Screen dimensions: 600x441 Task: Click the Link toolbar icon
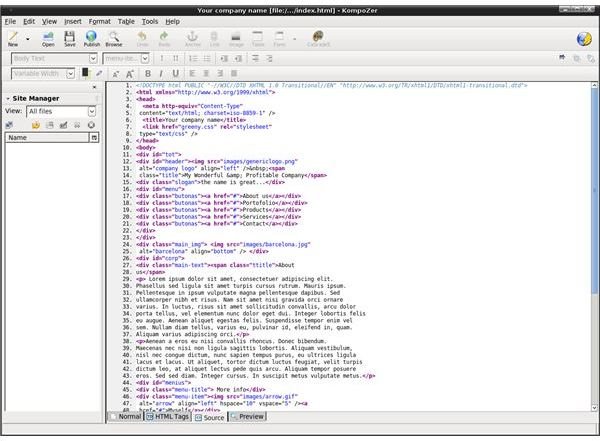point(214,39)
